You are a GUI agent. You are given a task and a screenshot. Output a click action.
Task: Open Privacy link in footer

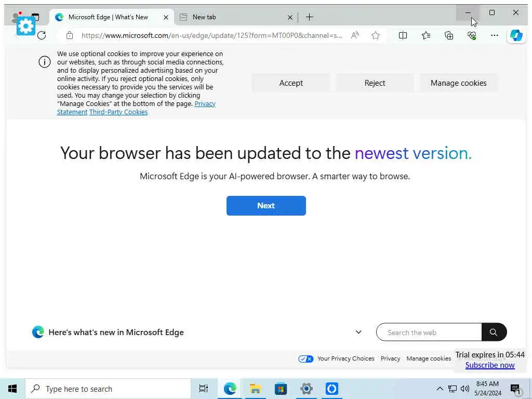point(390,358)
